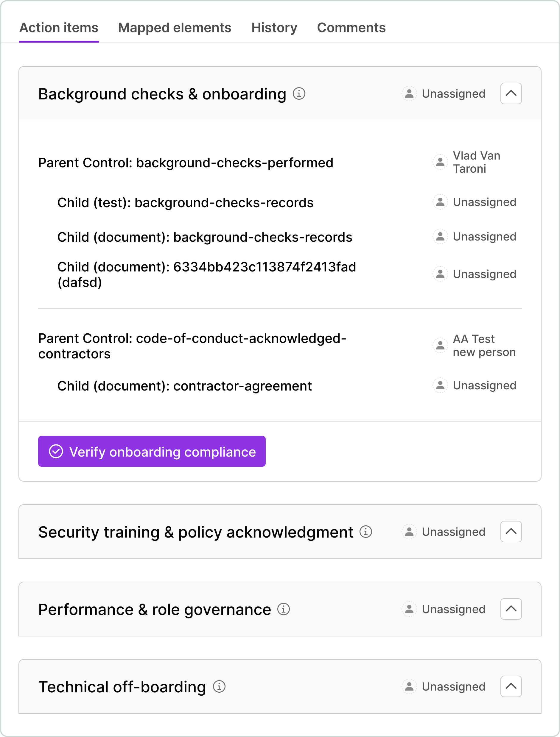Toggle Technical off-boarding chevron button
560x737 pixels.
511,686
